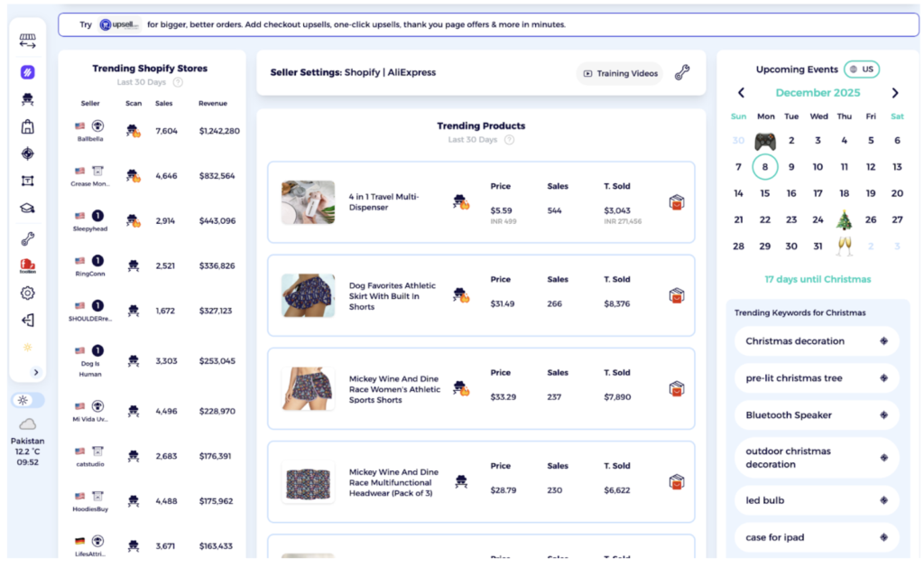
Task: Select the graduation cap academy icon
Action: click(27, 209)
